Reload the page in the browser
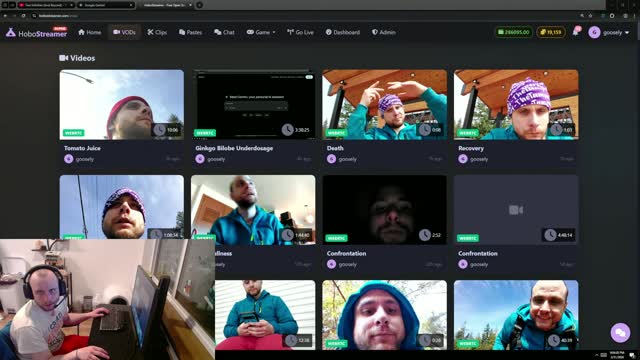 pyautogui.click(x=23, y=16)
